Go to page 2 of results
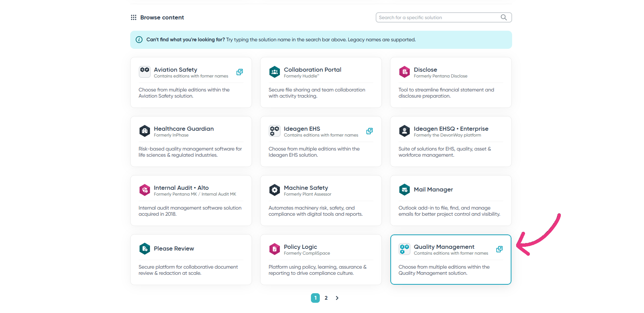The image size is (644, 313). pos(326,298)
